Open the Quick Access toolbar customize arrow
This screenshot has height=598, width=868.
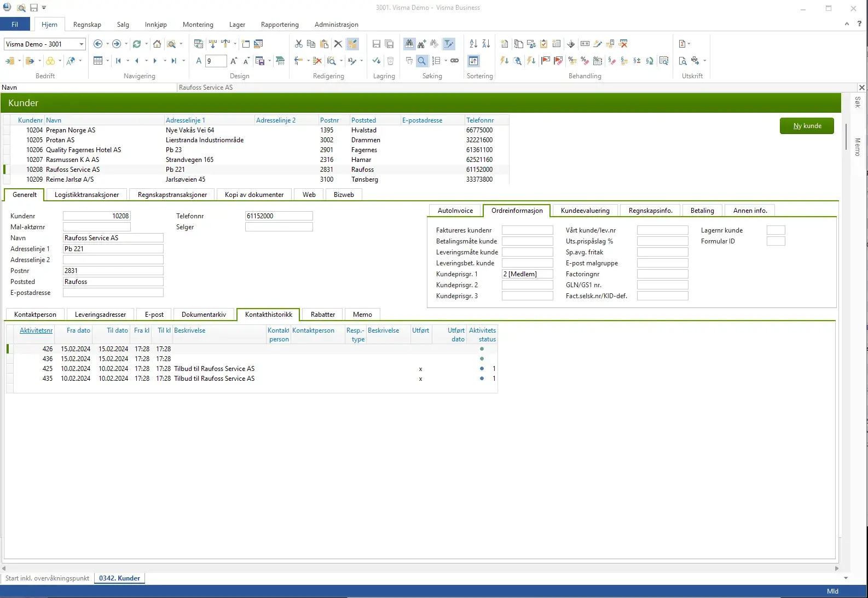coord(44,8)
